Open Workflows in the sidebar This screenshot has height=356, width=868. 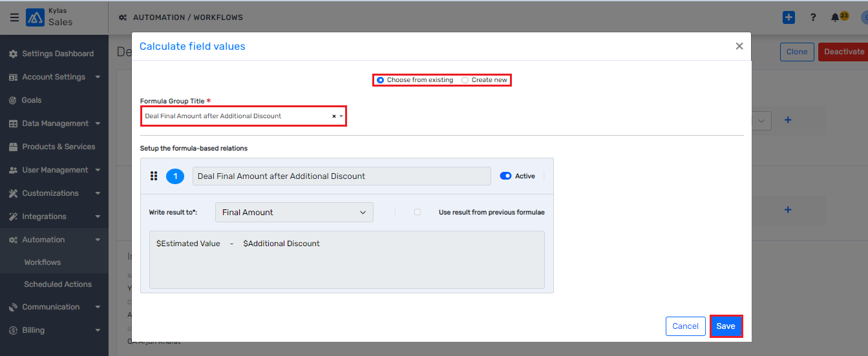coord(43,262)
